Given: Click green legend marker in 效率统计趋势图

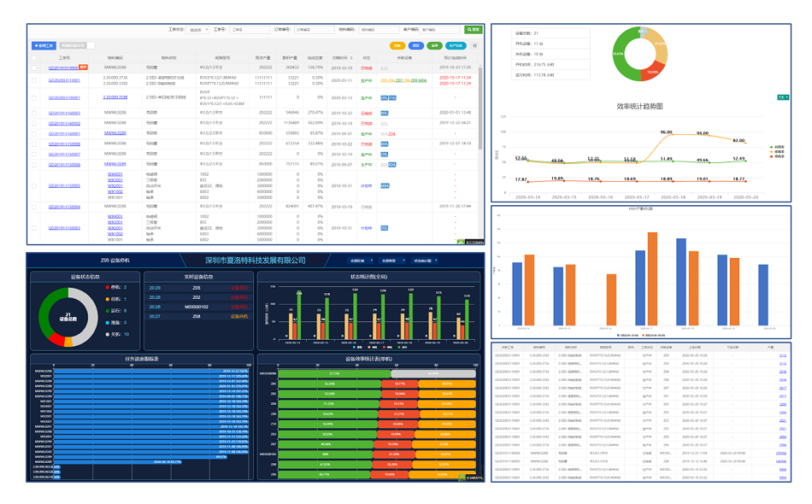Looking at the screenshot, I should click(x=772, y=147).
